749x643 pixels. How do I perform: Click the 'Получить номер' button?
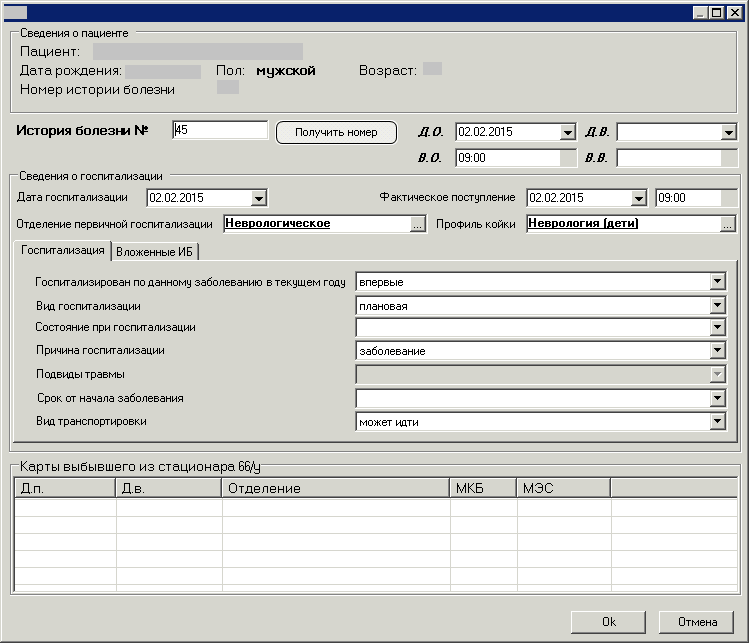336,132
